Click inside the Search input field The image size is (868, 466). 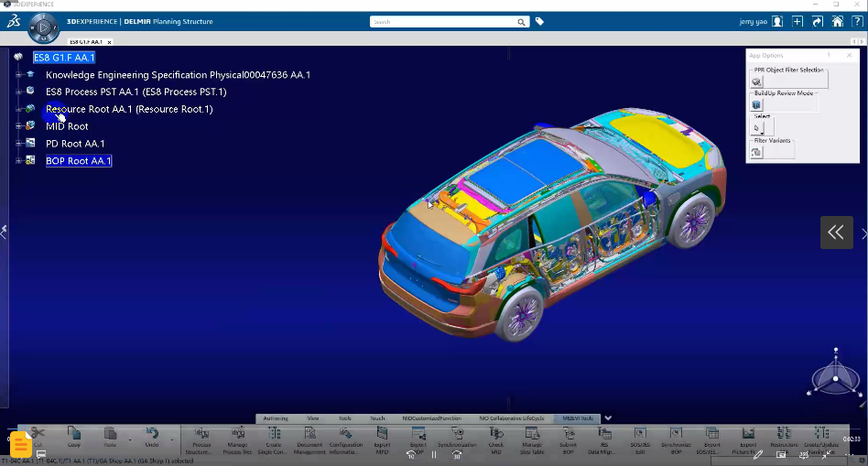(x=443, y=22)
